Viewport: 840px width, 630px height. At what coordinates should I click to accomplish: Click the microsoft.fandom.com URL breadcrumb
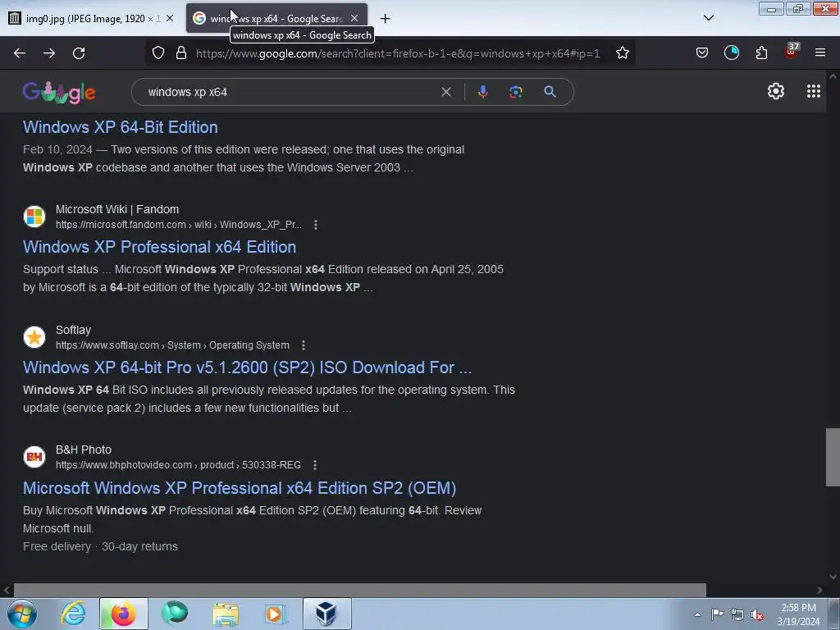[x=178, y=225]
